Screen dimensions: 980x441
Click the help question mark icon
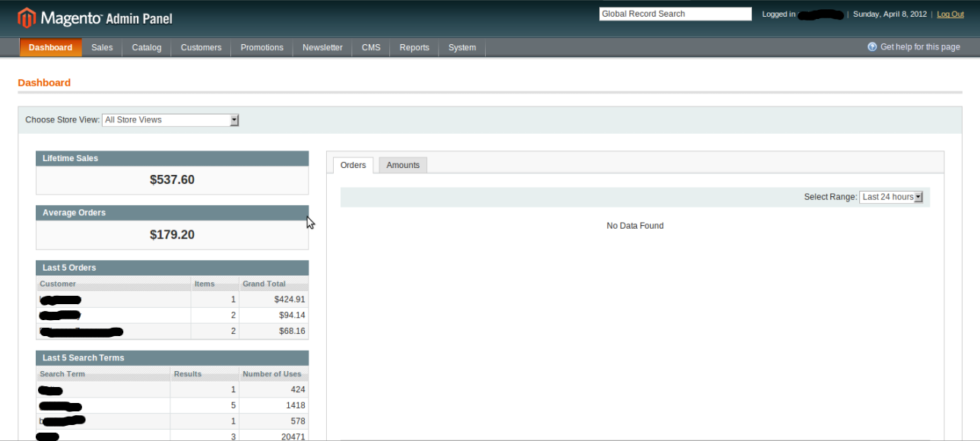pos(872,47)
